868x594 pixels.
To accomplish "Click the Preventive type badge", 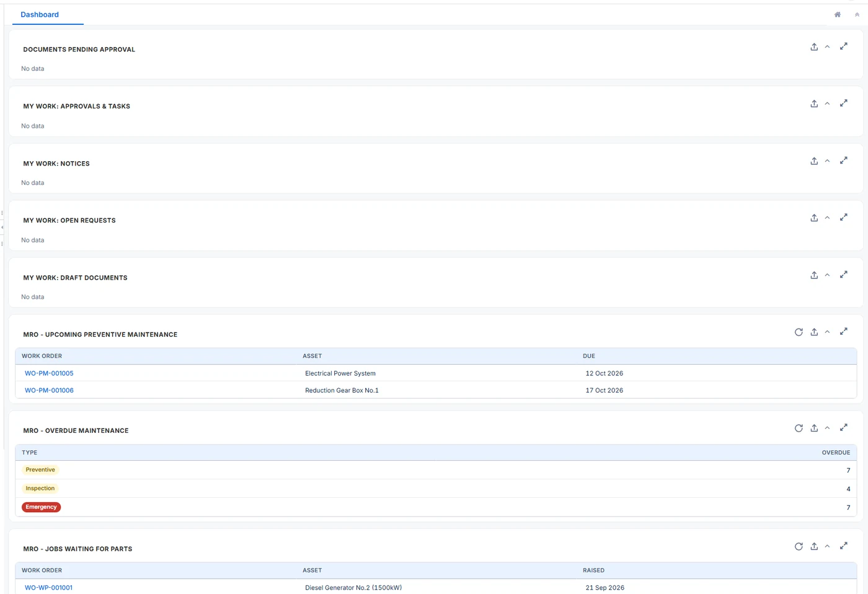I will point(40,469).
